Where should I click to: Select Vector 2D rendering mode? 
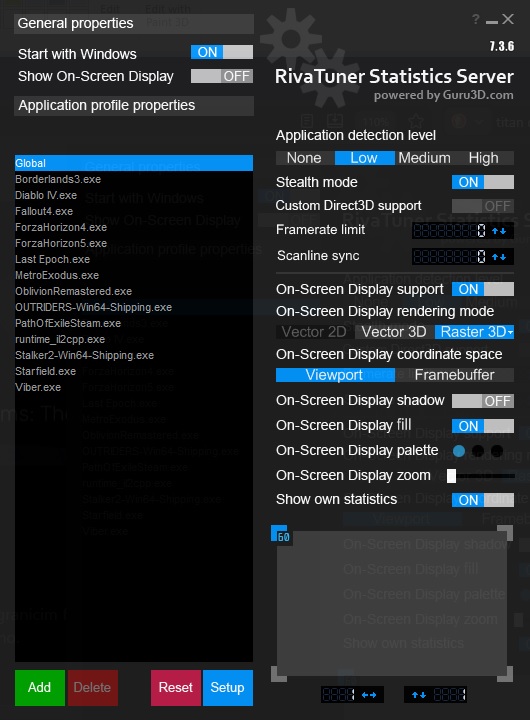(315, 332)
